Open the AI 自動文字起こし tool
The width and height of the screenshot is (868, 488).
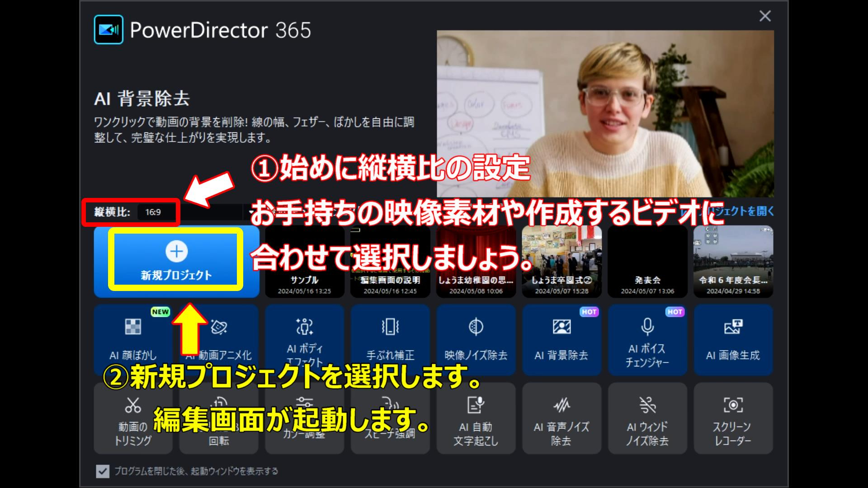tap(476, 418)
